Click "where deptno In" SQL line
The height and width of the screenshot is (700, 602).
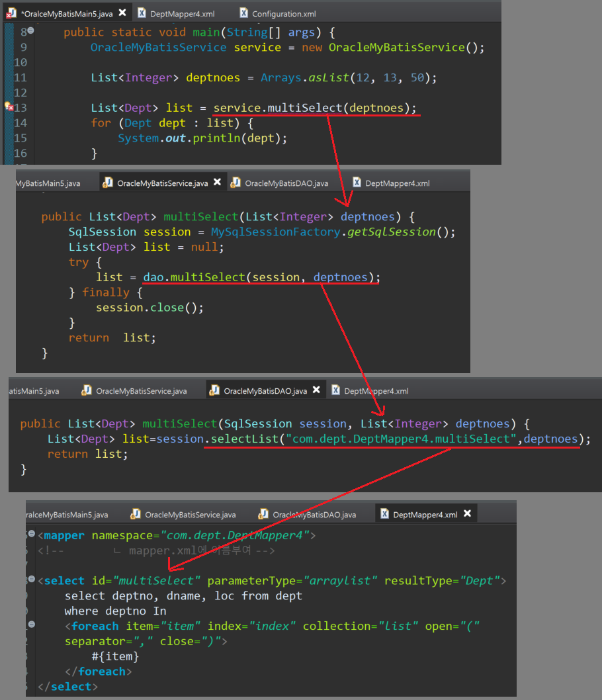pyautogui.click(x=115, y=611)
